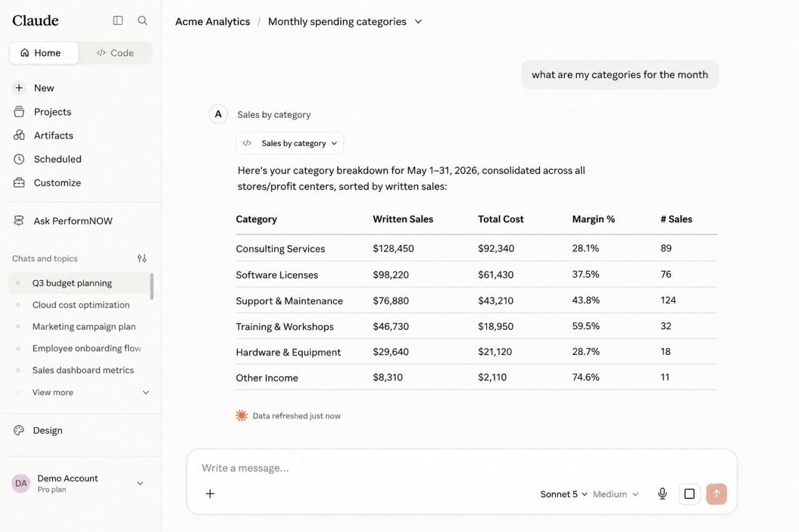Screen dimensions: 799x532
Task: Click the Data refreshed just now text
Action: 297,416
